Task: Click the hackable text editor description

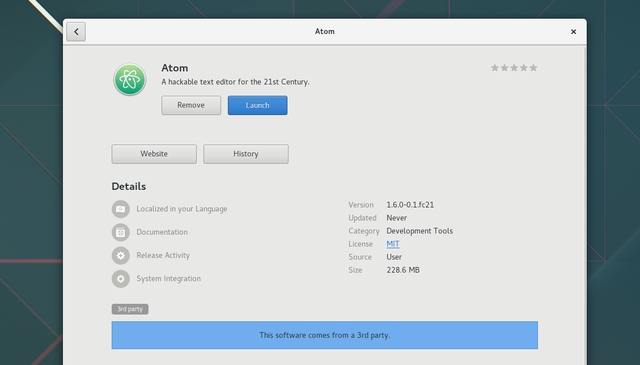Action: click(236, 82)
